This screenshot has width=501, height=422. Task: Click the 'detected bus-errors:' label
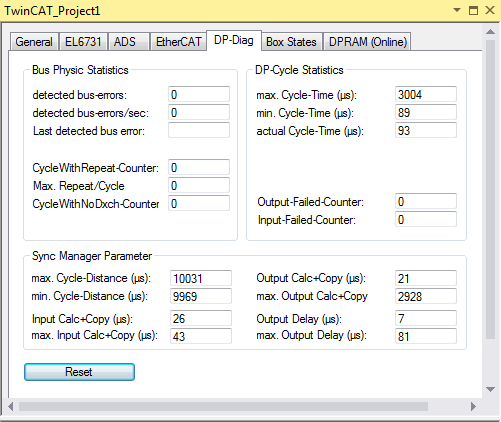point(80,95)
